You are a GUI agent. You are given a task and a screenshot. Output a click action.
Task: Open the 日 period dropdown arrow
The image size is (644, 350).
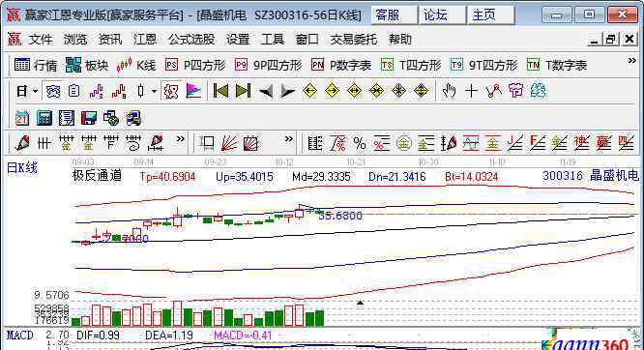coord(36,91)
